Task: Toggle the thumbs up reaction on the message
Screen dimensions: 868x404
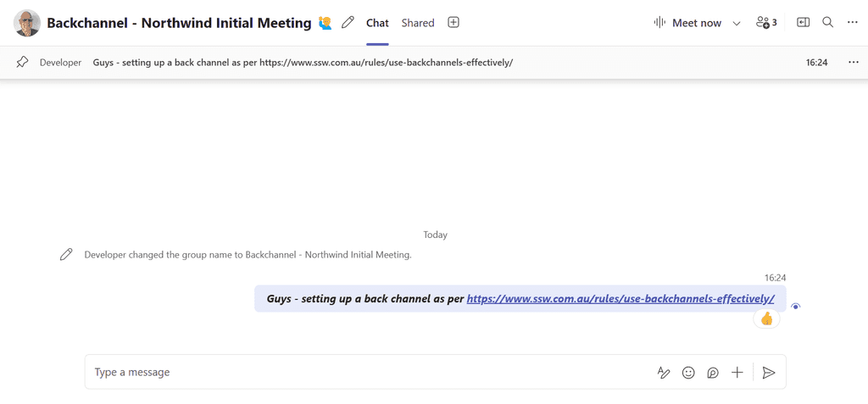Action: 766,318
